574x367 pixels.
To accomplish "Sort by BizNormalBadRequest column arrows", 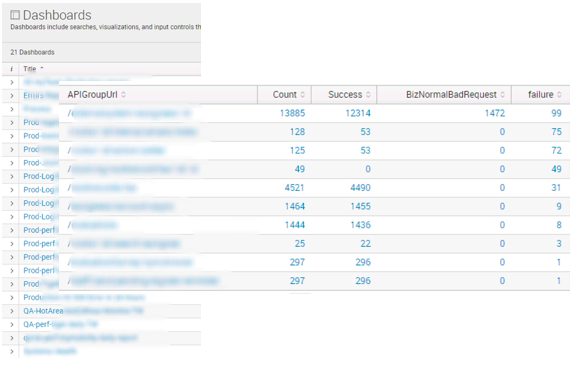I will pos(503,94).
